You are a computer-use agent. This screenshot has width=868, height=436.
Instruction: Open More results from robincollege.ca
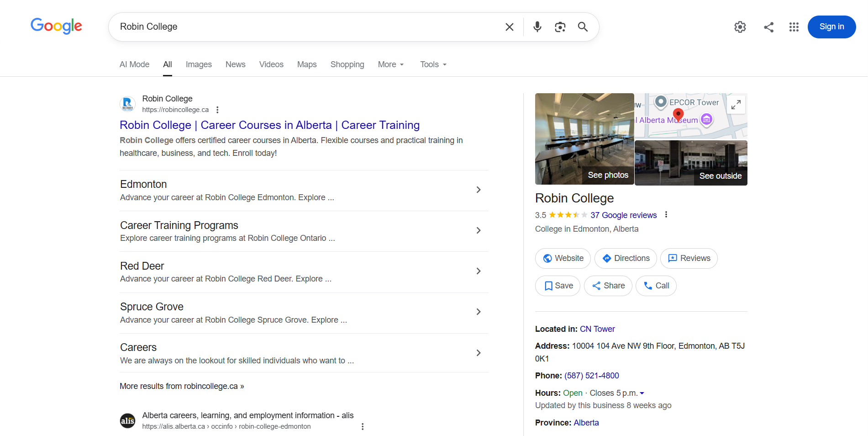pos(182,386)
